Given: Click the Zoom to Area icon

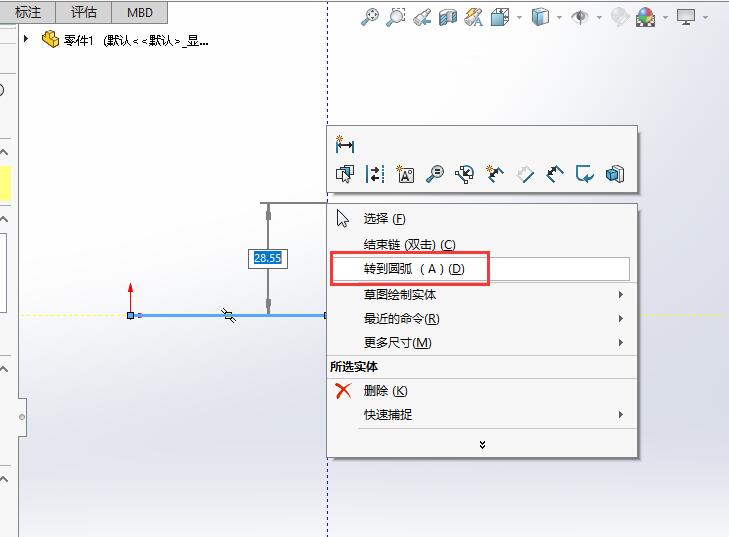Looking at the screenshot, I should click(x=396, y=17).
